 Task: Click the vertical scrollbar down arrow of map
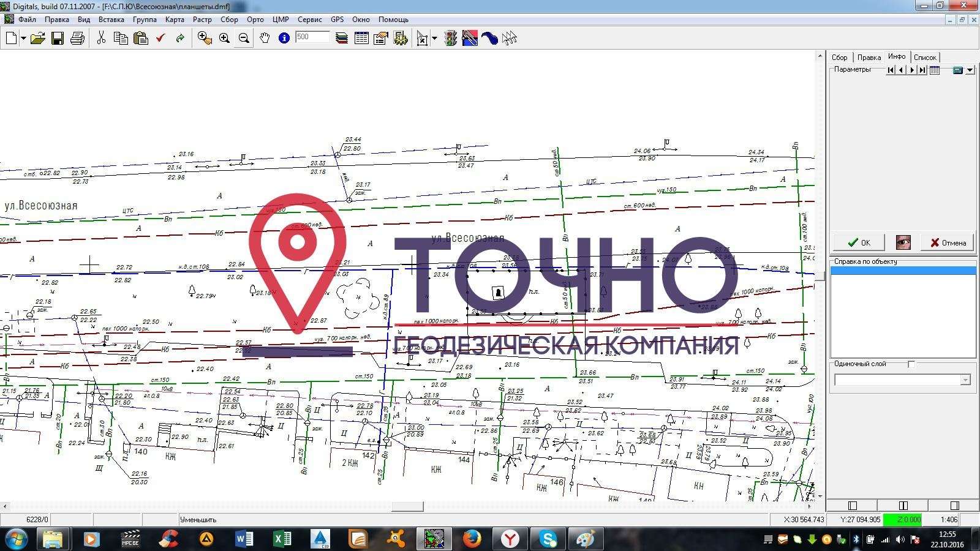click(820, 496)
